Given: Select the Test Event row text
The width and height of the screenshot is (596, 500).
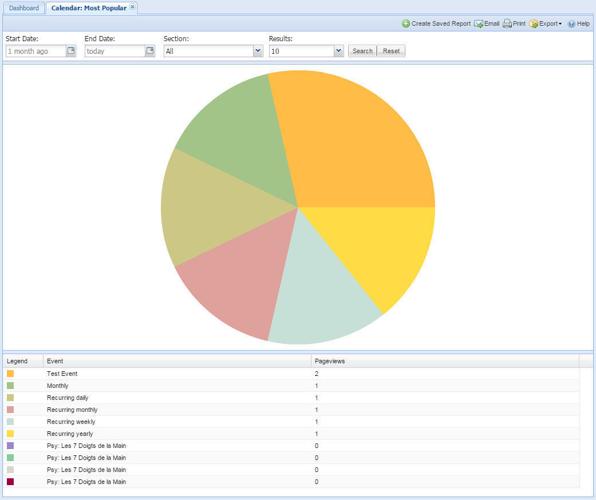Looking at the screenshot, I should click(62, 374).
